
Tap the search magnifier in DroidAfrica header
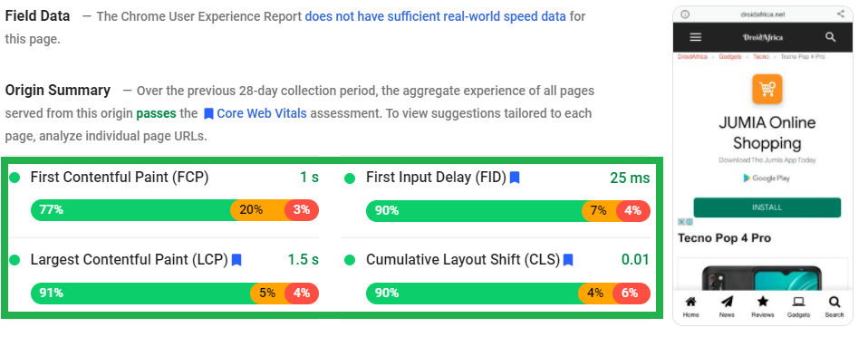pyautogui.click(x=830, y=37)
